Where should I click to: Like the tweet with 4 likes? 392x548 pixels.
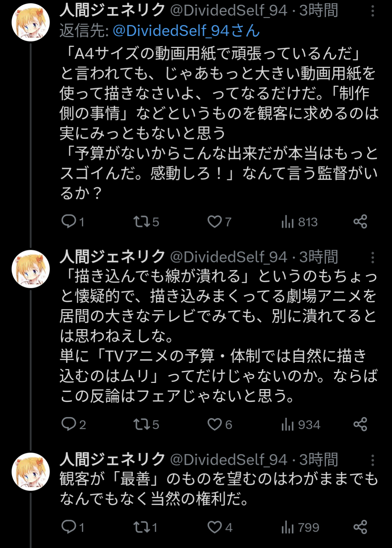pos(214,527)
